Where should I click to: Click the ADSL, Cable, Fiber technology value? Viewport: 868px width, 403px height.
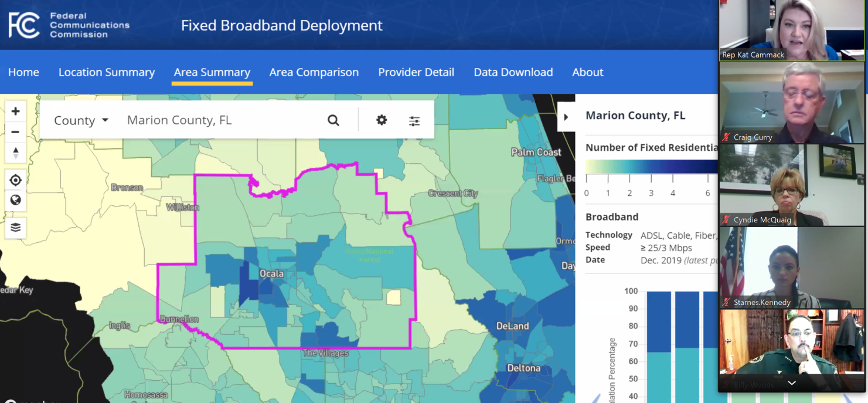coord(678,235)
